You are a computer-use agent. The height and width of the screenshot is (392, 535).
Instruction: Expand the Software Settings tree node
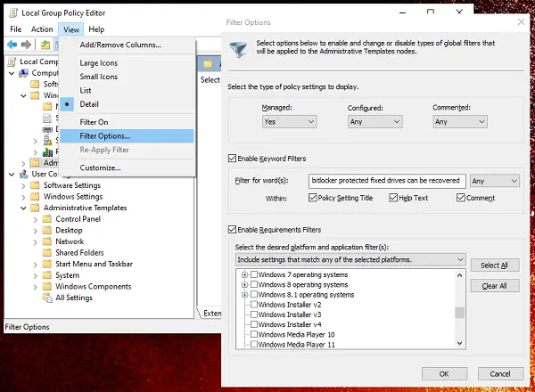click(23, 186)
